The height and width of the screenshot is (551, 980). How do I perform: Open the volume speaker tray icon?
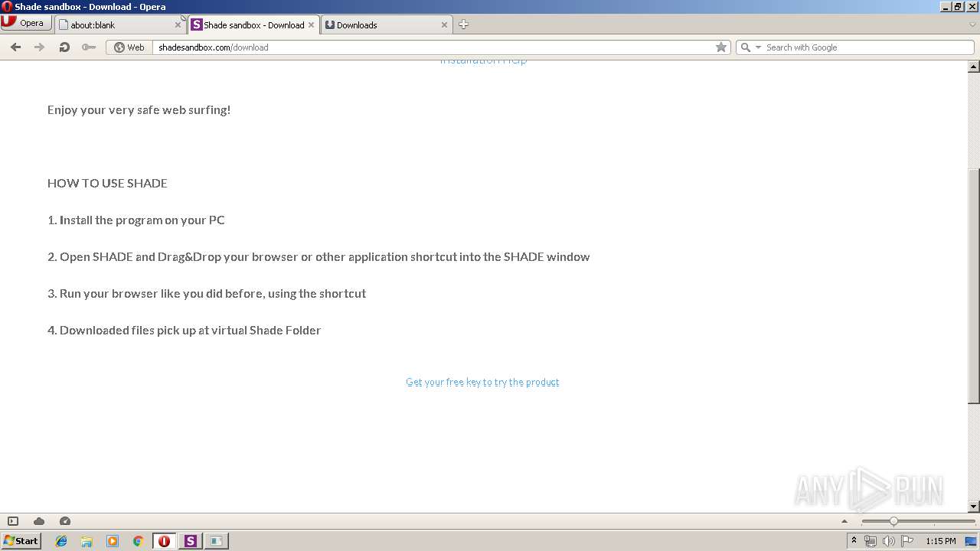point(889,541)
